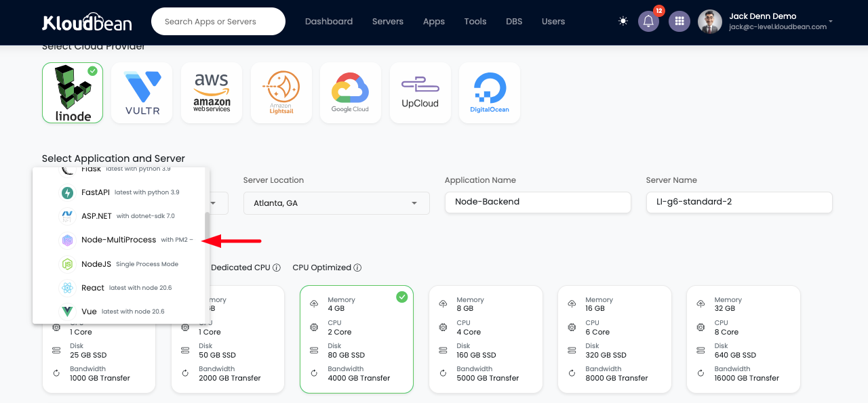Viewport: 868px width, 403px height.
Task: Go to the DBS menu item
Action: pos(514,22)
